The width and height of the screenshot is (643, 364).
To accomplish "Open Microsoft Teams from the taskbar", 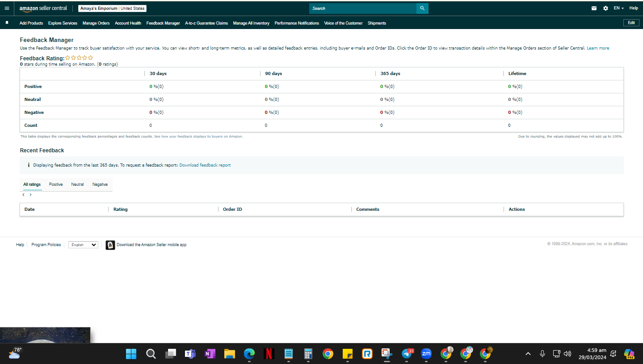I will click(190, 354).
